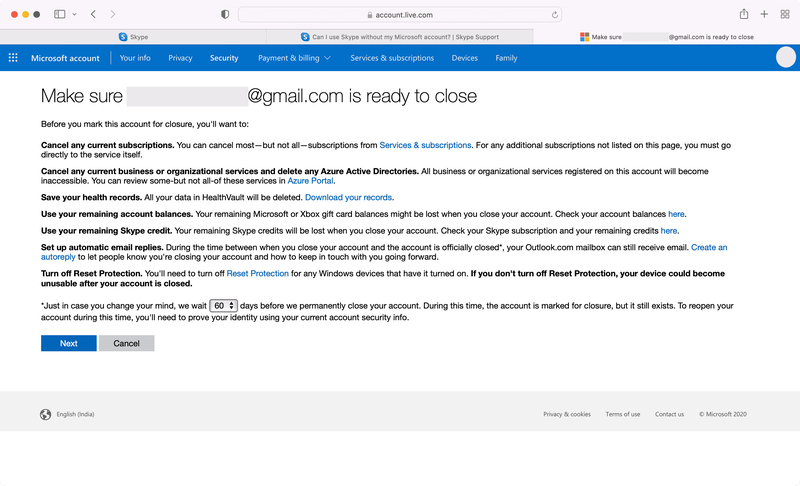Open the 60 days waiting period dropdown
800x486 pixels.
[223, 305]
